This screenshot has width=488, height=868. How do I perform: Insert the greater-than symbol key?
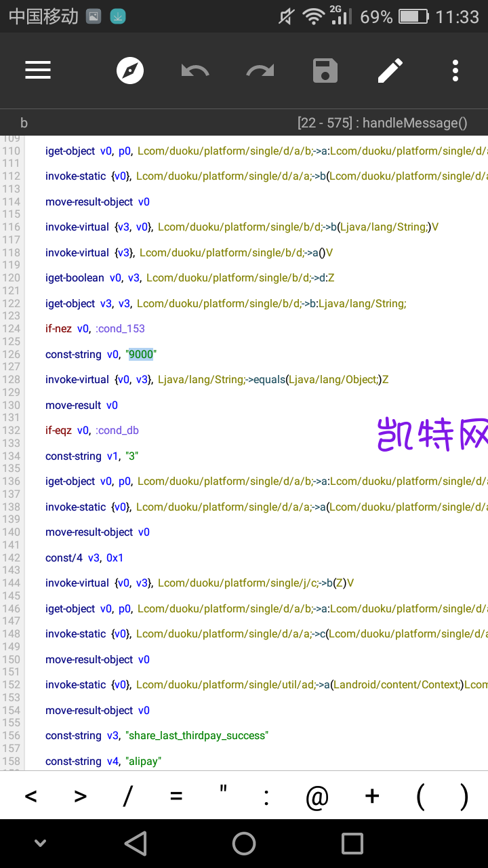click(x=80, y=797)
